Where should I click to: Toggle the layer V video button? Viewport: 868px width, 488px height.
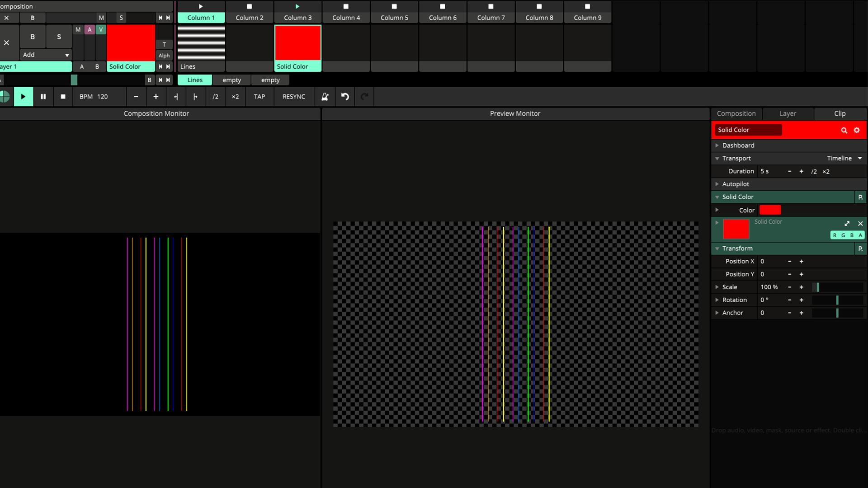(101, 30)
